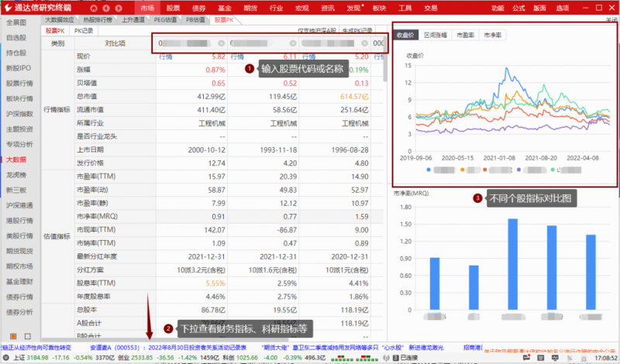
Task: Open the 交易 menu
Action: click(431, 8)
